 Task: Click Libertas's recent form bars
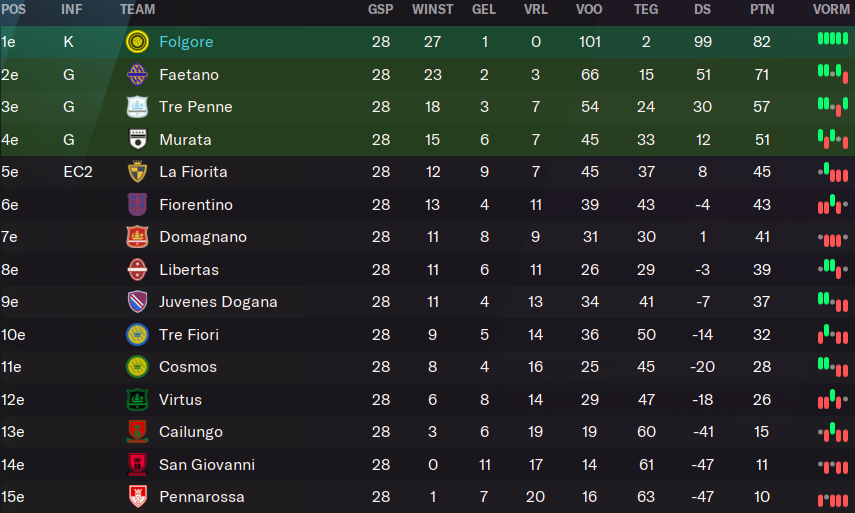pyautogui.click(x=833, y=268)
